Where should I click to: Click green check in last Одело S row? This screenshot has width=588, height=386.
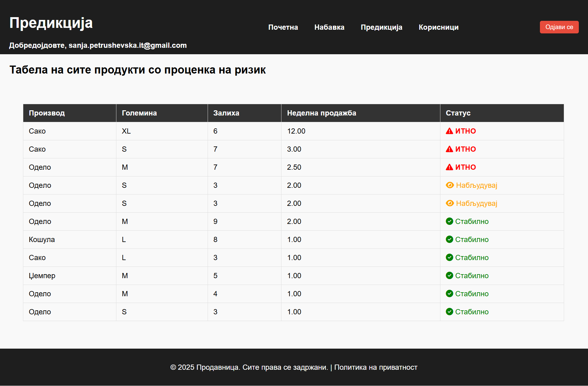(x=449, y=312)
